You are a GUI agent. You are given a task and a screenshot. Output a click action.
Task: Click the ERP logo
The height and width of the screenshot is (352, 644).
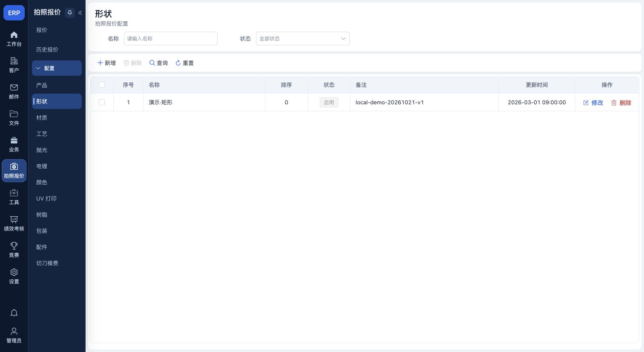[14, 13]
